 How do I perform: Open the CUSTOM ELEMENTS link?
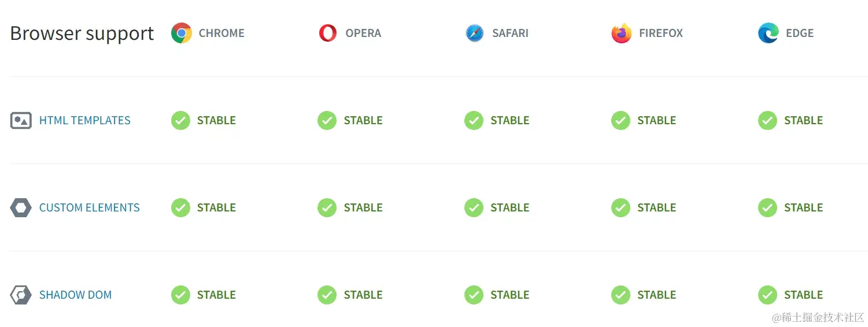coord(90,208)
